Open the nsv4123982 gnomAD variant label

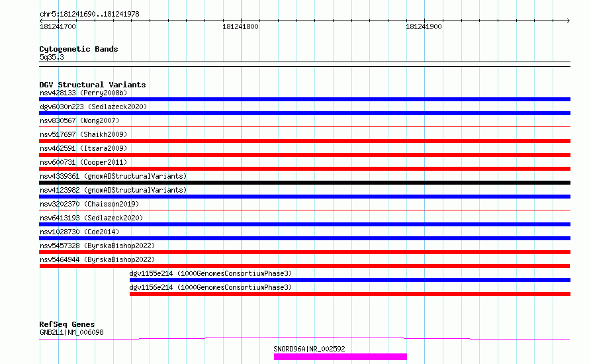tap(113, 190)
